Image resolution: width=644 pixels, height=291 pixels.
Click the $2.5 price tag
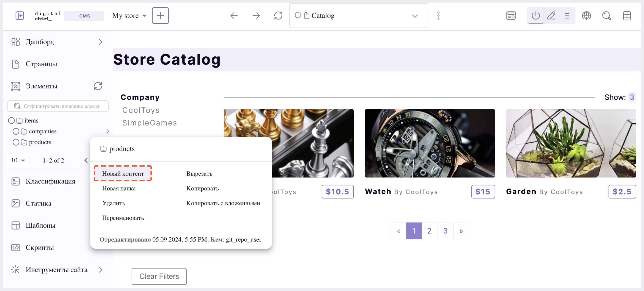(x=622, y=192)
